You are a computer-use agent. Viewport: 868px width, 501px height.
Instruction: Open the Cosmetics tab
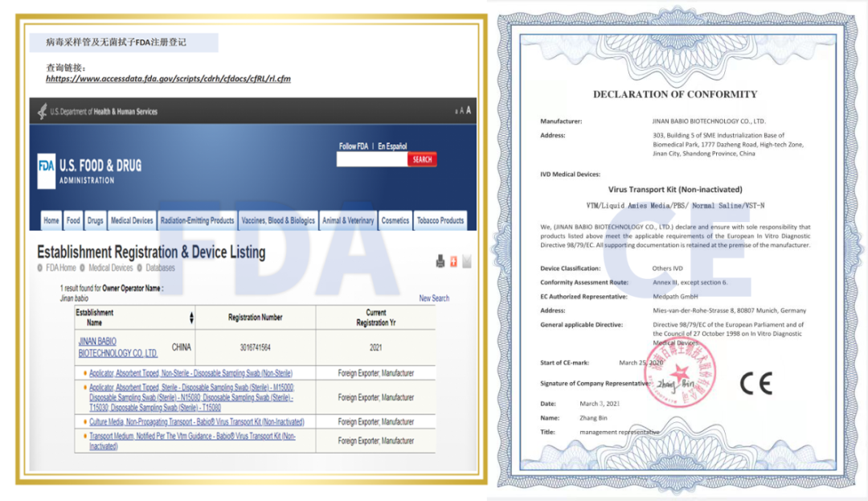point(395,220)
